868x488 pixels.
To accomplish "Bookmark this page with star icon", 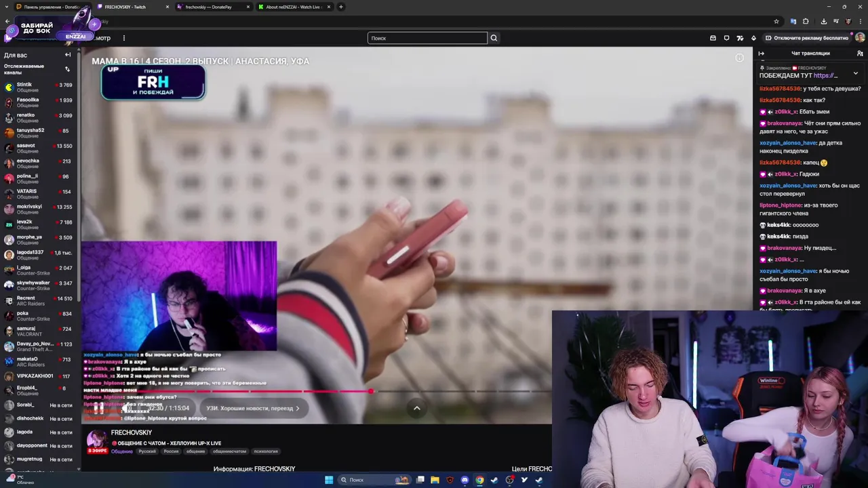I will 776,21.
